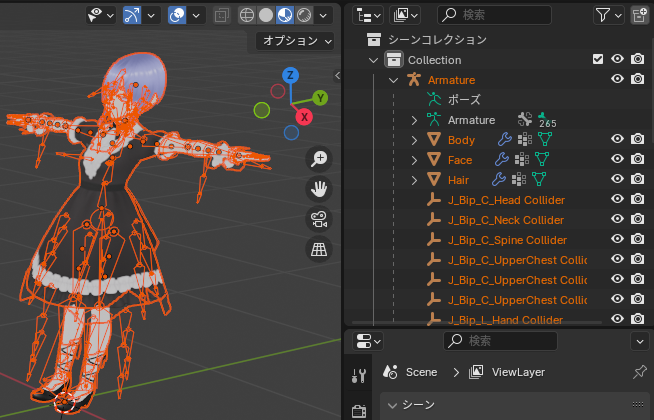Viewport: 654px width, 420px height.
Task: Uncheck the Collection exclude checkbox
Action: tap(598, 59)
